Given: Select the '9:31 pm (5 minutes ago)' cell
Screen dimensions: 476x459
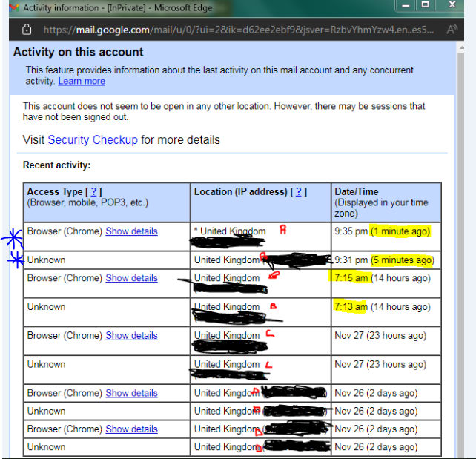Looking at the screenshot, I should point(386,260).
